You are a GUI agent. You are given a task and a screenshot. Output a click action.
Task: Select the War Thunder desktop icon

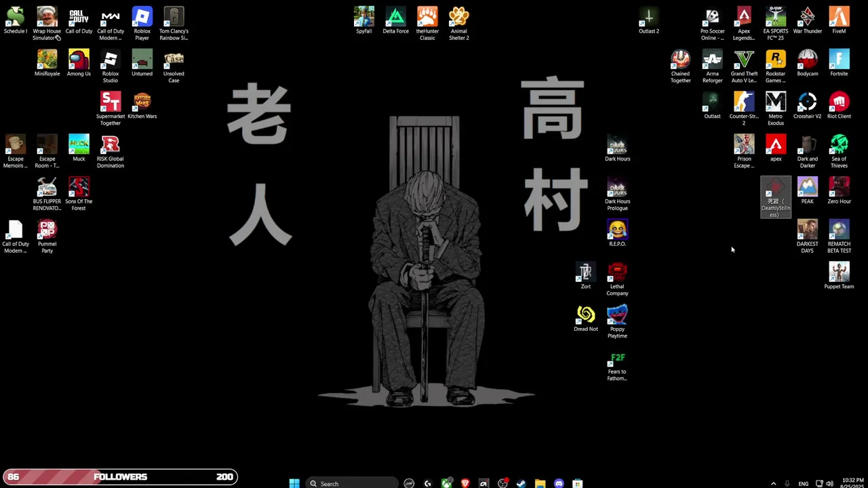[x=807, y=20]
